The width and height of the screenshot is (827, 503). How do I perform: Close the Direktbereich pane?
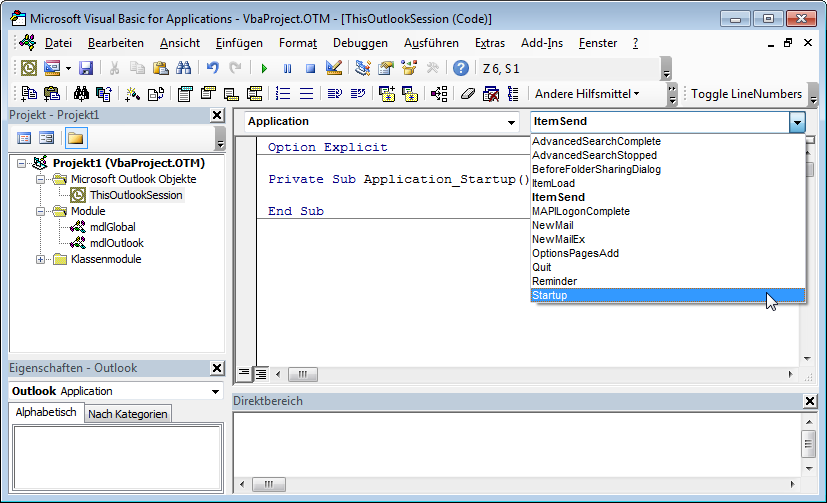tap(810, 401)
